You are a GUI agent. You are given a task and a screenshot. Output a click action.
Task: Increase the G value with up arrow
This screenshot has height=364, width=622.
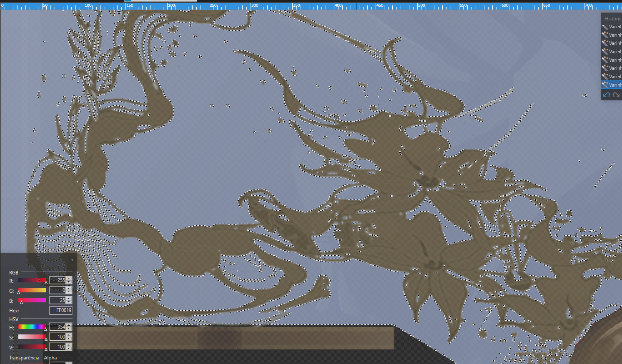69,288
